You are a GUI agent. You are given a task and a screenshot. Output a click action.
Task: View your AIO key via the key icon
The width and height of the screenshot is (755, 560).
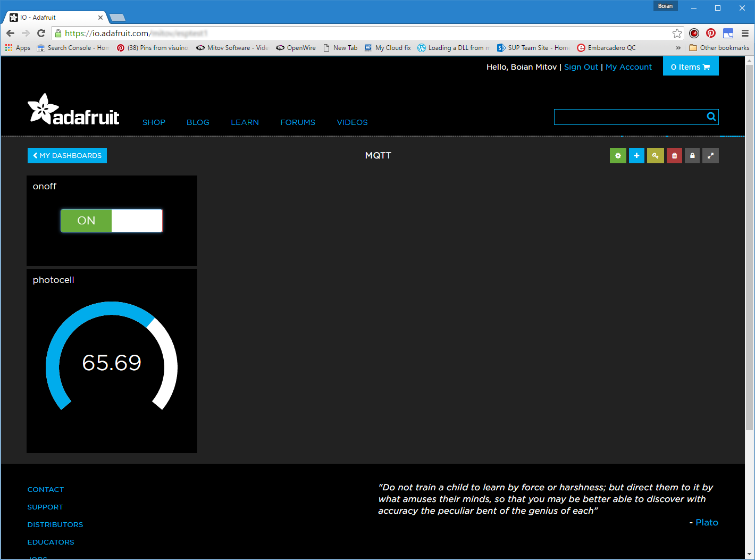click(x=655, y=155)
